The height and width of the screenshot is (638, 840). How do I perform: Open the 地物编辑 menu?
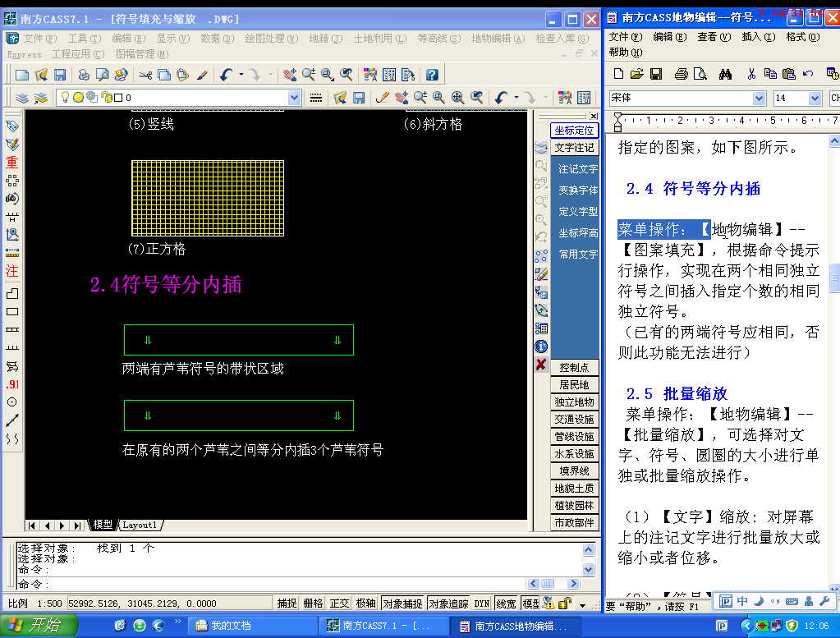(493, 39)
